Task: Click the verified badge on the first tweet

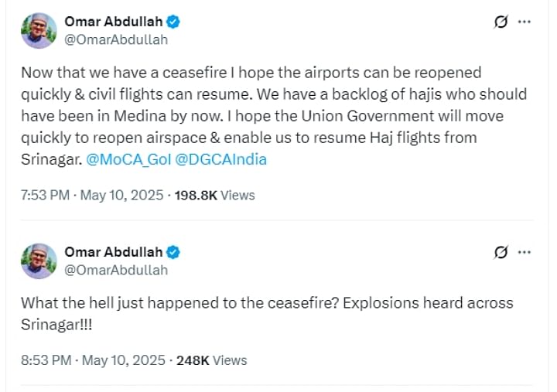Action: click(173, 22)
